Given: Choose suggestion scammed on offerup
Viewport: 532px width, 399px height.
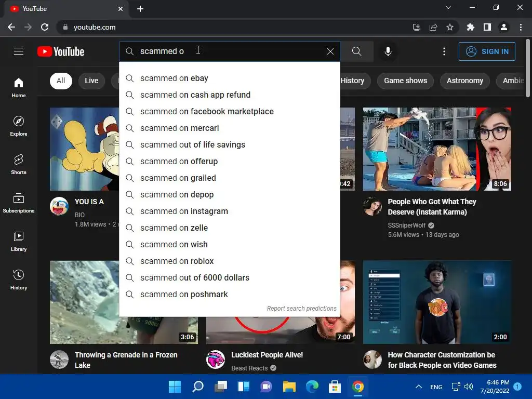Looking at the screenshot, I should click(230, 162).
